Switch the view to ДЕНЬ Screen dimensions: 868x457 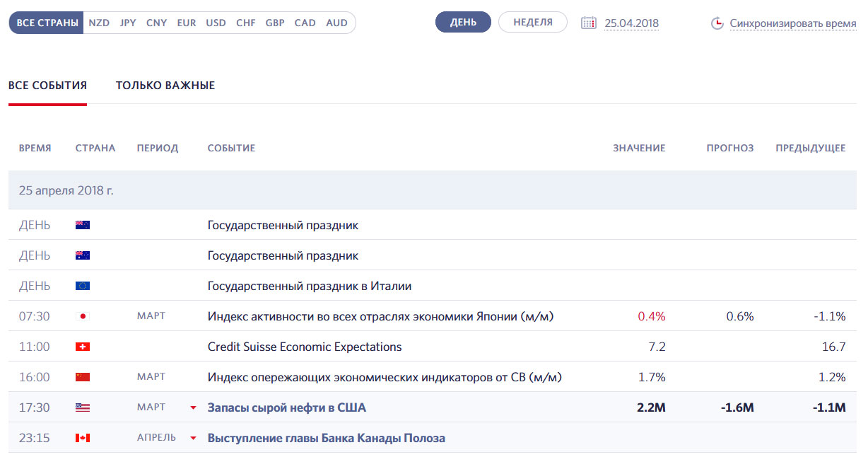[x=463, y=22]
